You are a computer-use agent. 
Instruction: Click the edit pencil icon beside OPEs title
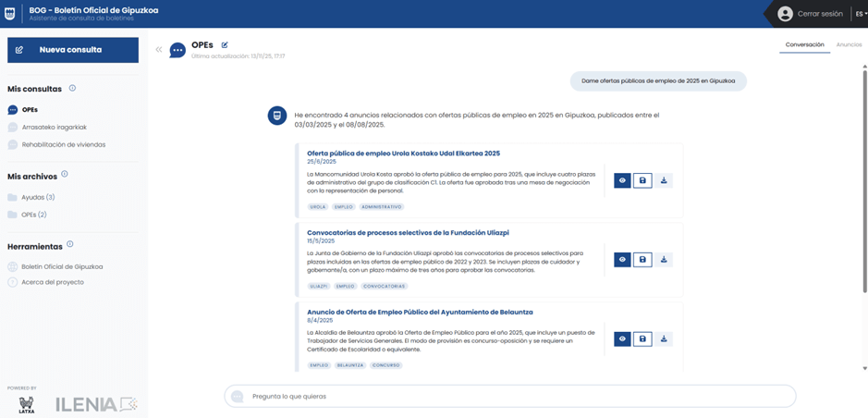point(225,45)
